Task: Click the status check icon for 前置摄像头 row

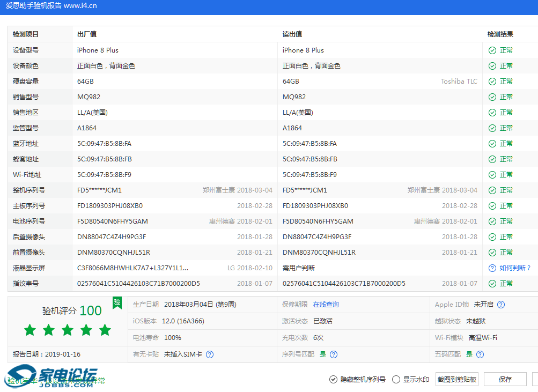Action: 492,253
